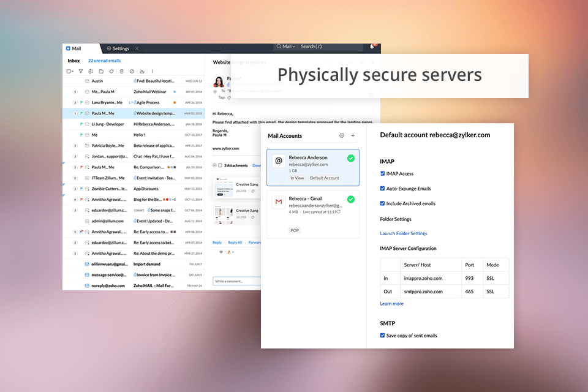The width and height of the screenshot is (588, 392).
Task: Click Learn more under IMAP Server Configuration
Action: [392, 304]
